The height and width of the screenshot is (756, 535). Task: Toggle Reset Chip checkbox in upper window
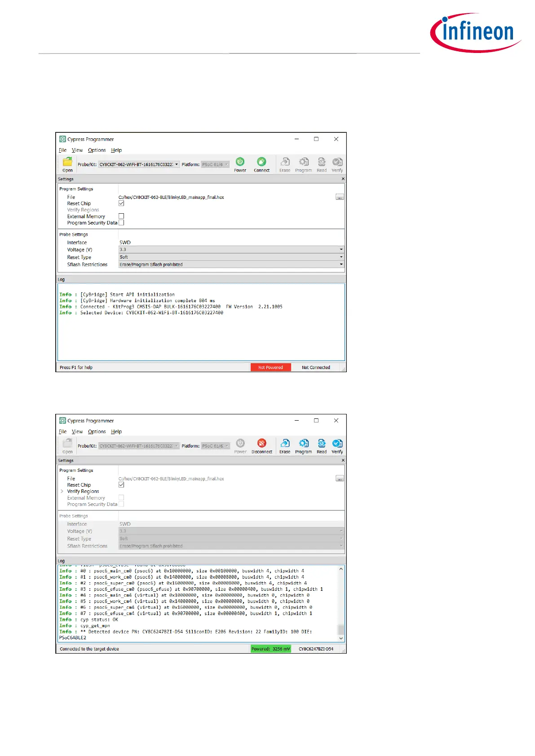click(x=121, y=203)
